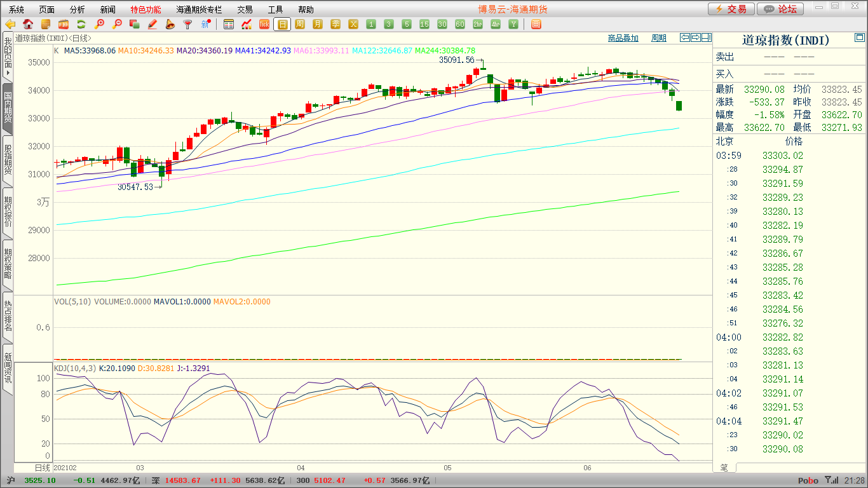Open the 海通期货专栏 menu
This screenshot has width=868, height=488.
click(200, 10)
